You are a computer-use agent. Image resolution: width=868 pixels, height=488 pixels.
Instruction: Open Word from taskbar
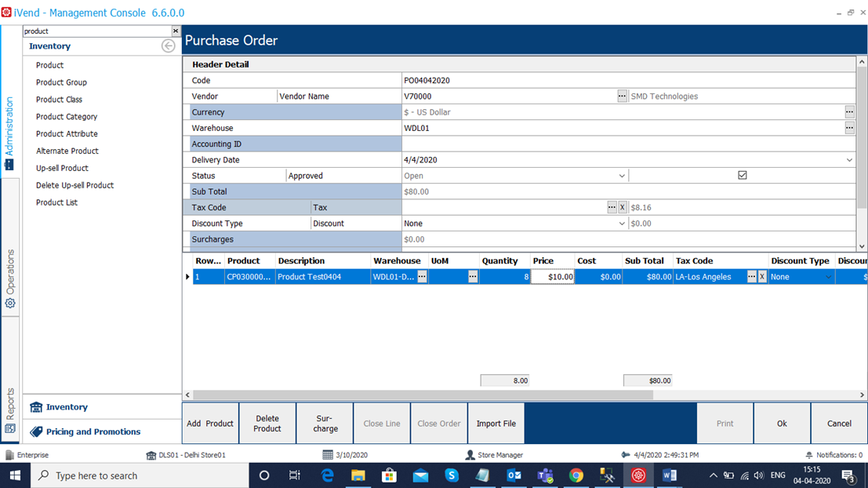click(x=669, y=475)
